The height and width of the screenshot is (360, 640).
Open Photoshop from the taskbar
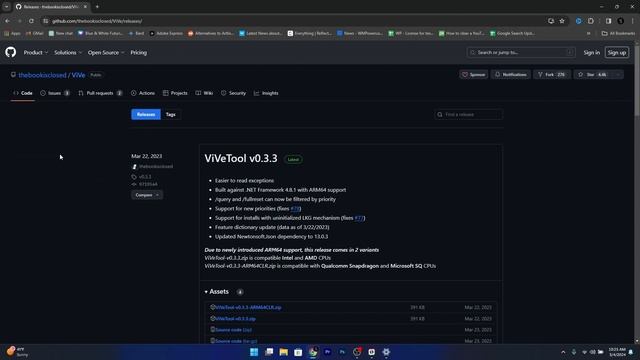pyautogui.click(x=342, y=352)
